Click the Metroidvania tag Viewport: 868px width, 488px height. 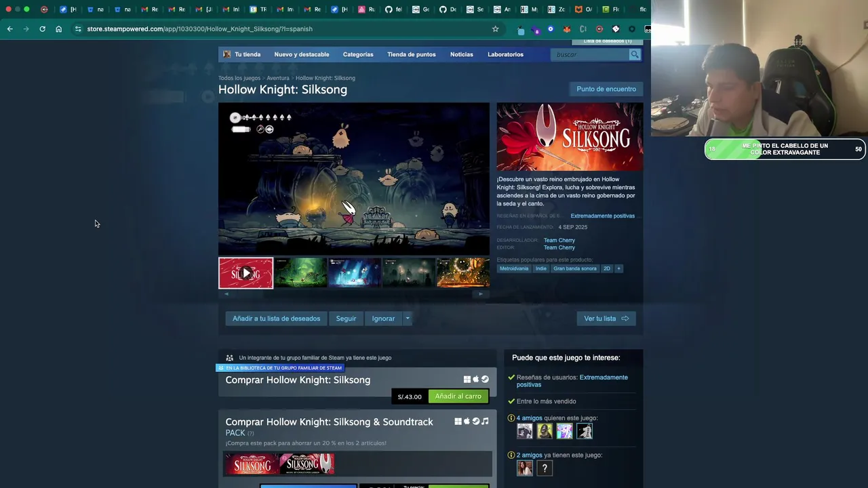(514, 268)
